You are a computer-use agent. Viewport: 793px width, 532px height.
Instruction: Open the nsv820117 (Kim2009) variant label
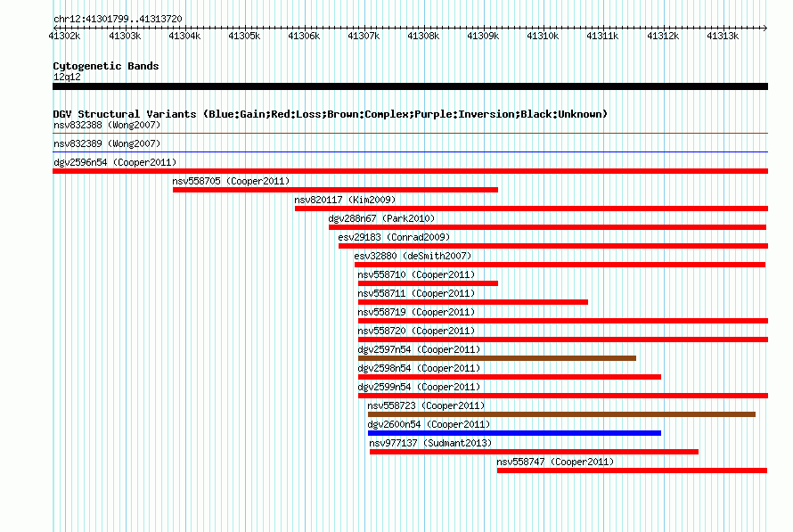pos(345,200)
